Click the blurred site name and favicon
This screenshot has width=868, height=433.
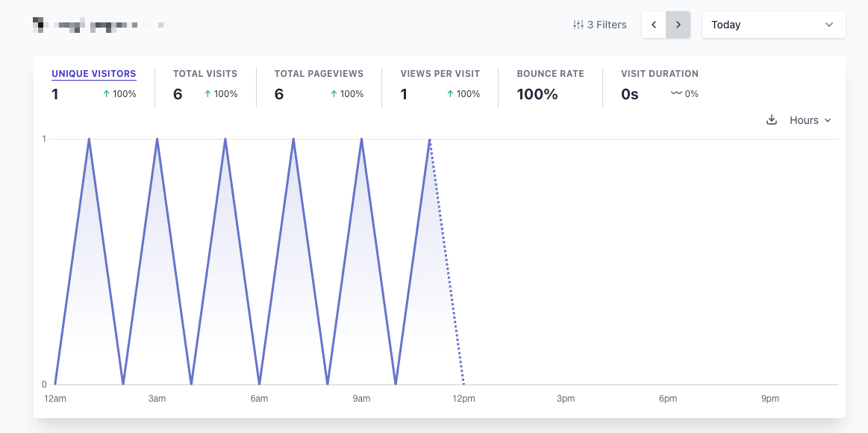point(97,25)
